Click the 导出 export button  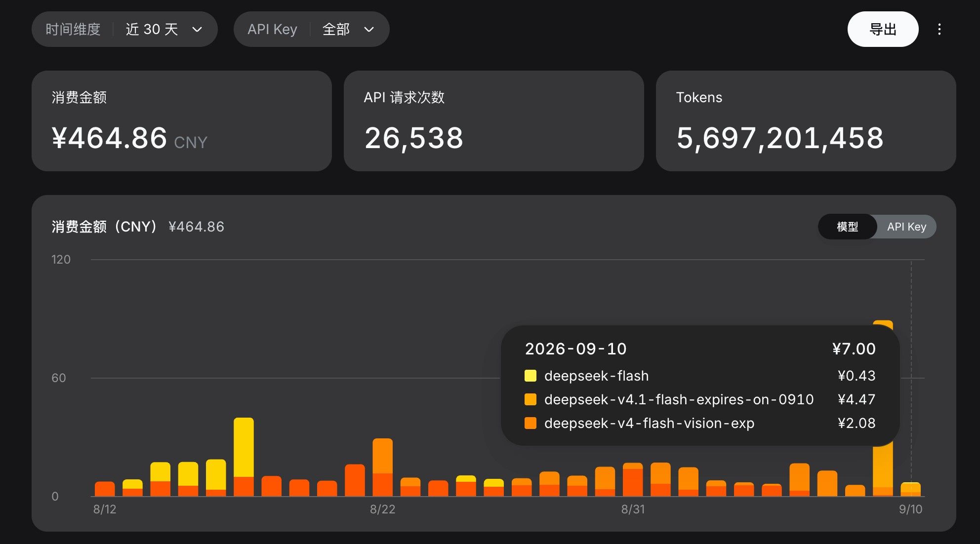883,29
